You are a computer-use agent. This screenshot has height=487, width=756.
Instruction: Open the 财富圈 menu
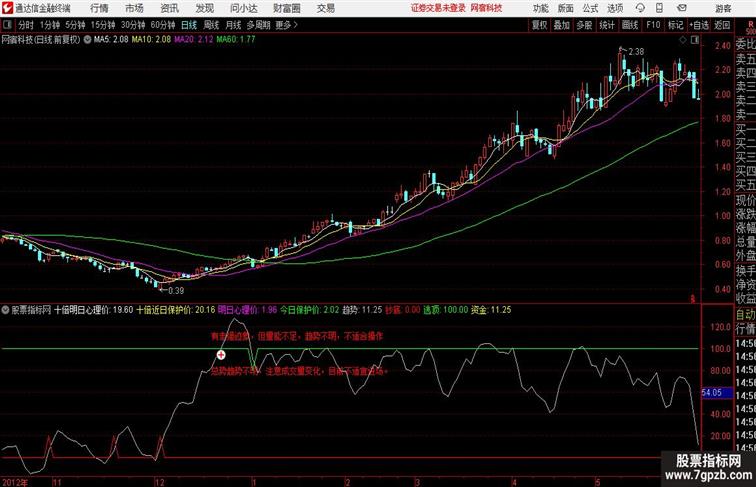[286, 8]
